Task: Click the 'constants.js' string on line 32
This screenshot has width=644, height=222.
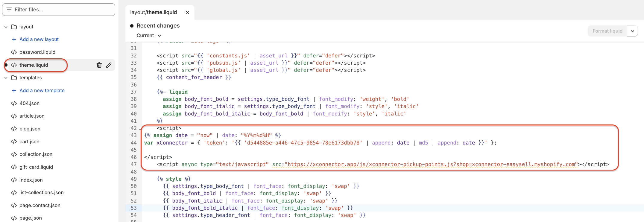Action: (x=228, y=56)
